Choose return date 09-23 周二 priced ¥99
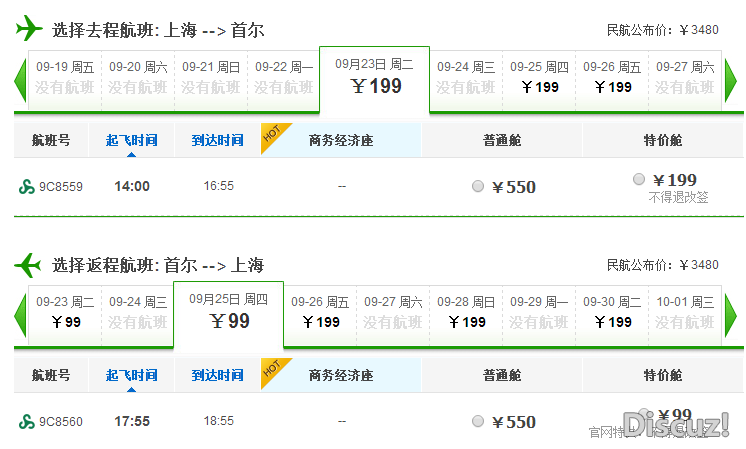The width and height of the screenshot is (746, 449). pos(65,315)
